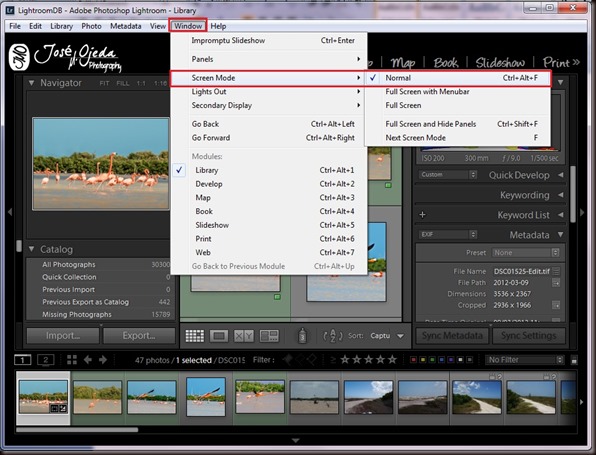
Task: Filter by yellow color label swatch
Action: [423, 360]
